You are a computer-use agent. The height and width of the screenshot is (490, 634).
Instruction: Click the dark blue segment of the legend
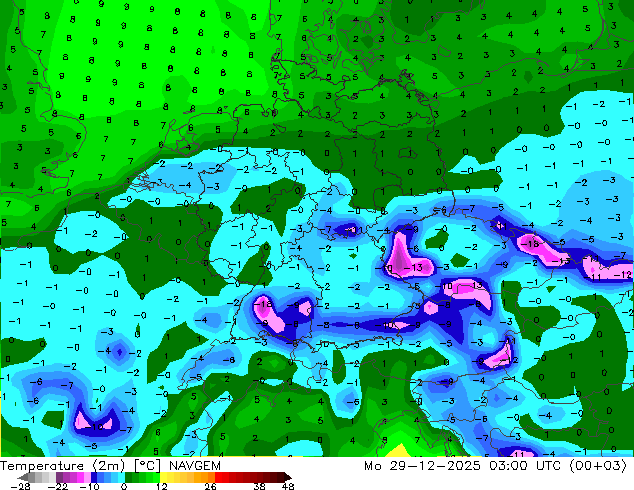tap(94, 477)
